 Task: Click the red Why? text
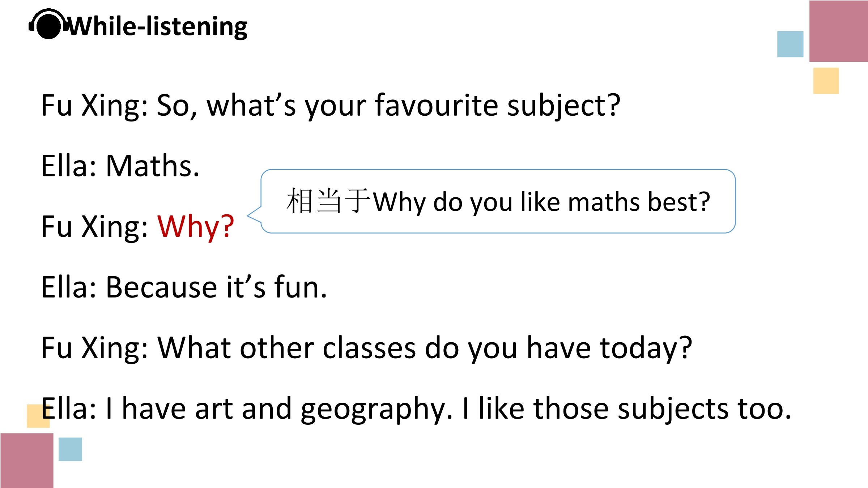click(196, 227)
